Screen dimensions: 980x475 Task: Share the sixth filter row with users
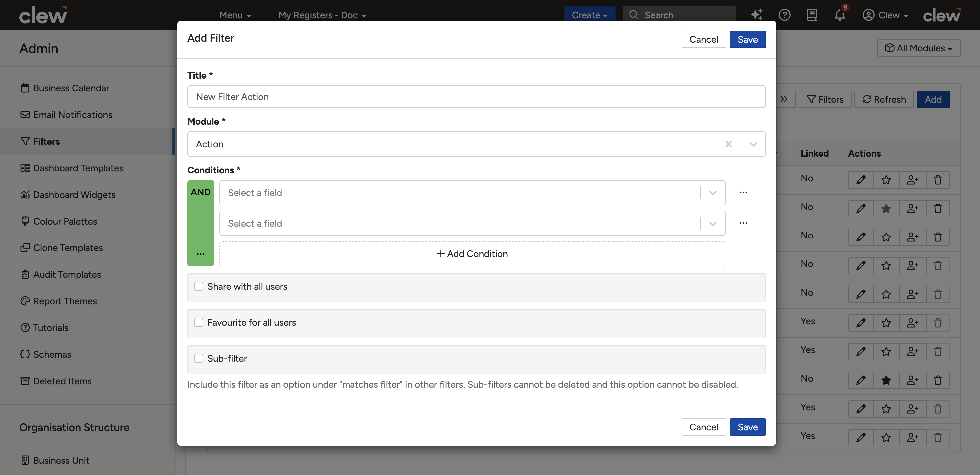pyautogui.click(x=912, y=323)
